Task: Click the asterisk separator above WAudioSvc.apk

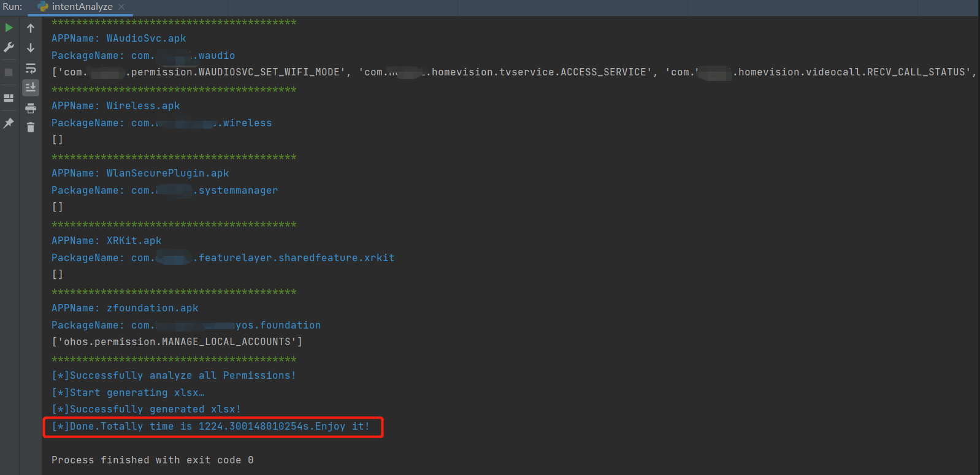Action: click(174, 23)
